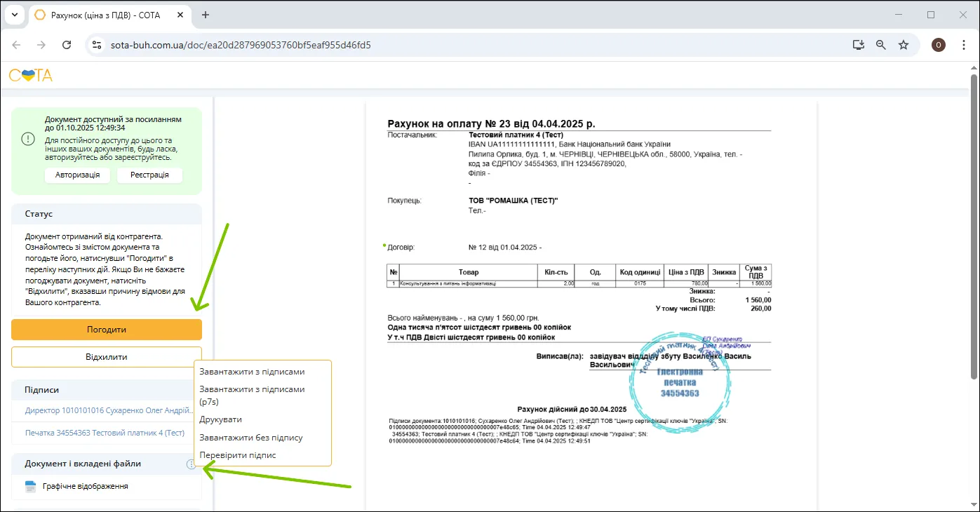Click the Підписи section header
Viewport: 980px width, 512px height.
pos(107,390)
